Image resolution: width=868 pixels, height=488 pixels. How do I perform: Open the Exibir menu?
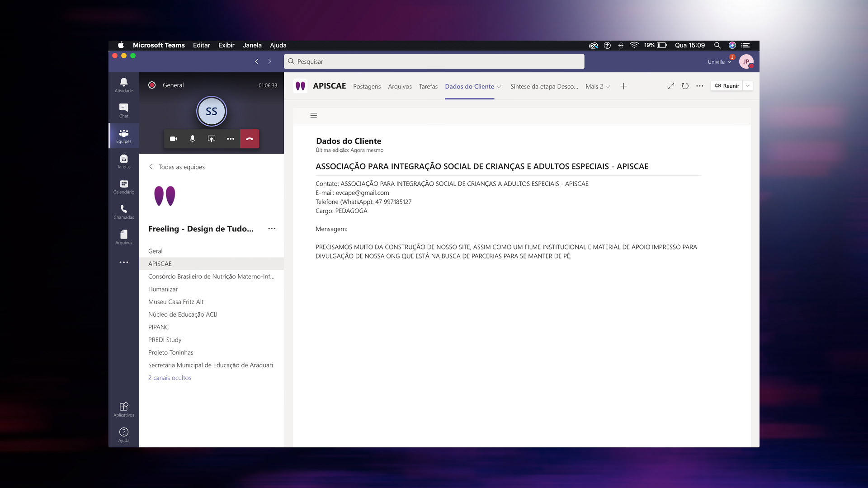(x=226, y=45)
